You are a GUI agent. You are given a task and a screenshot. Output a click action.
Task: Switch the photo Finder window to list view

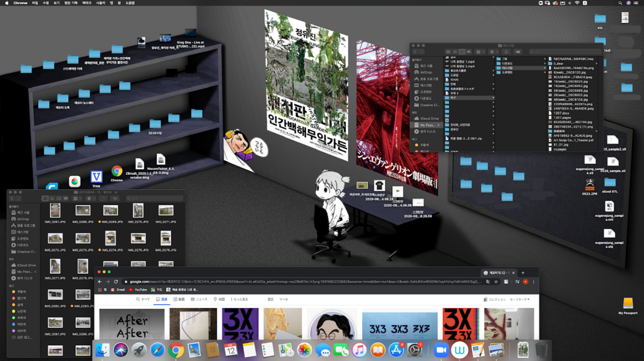click(x=52, y=198)
